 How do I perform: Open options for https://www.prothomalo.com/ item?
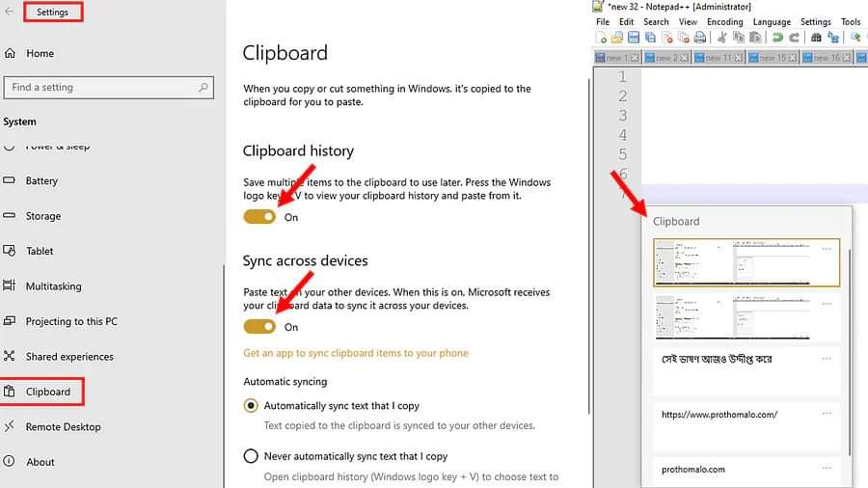point(827,414)
